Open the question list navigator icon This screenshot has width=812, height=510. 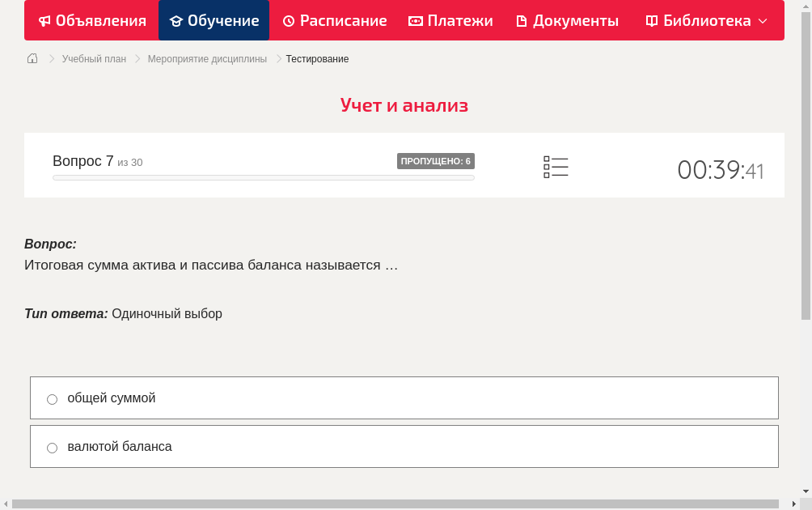(556, 166)
